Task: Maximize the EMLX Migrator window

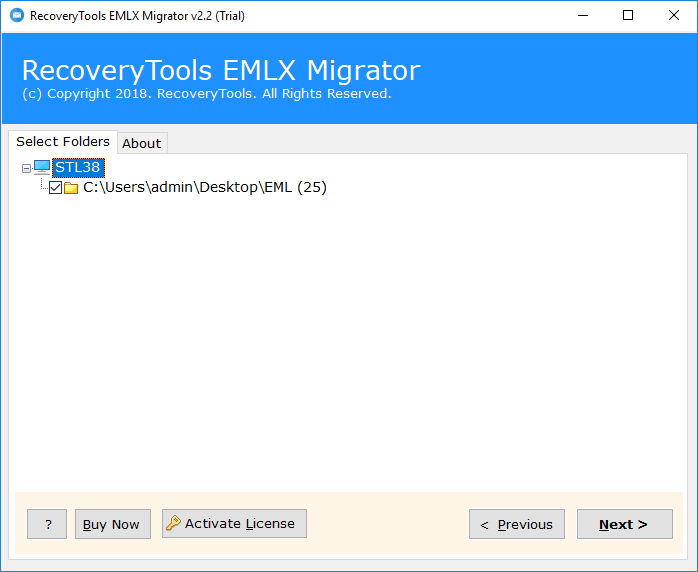Action: click(628, 16)
